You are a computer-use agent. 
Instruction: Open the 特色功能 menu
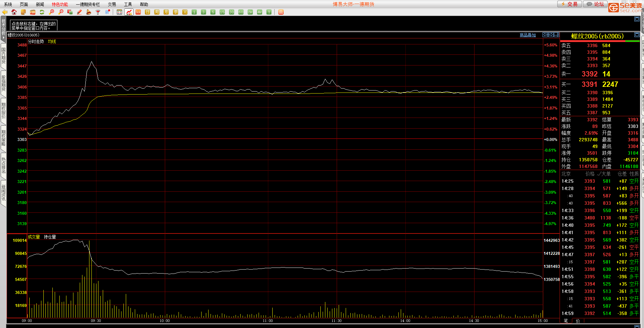coord(60,4)
